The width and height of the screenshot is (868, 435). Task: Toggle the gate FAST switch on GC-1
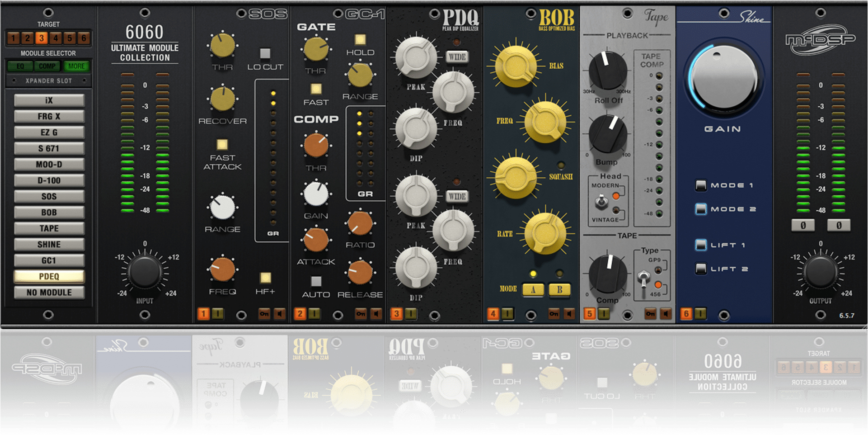[316, 89]
